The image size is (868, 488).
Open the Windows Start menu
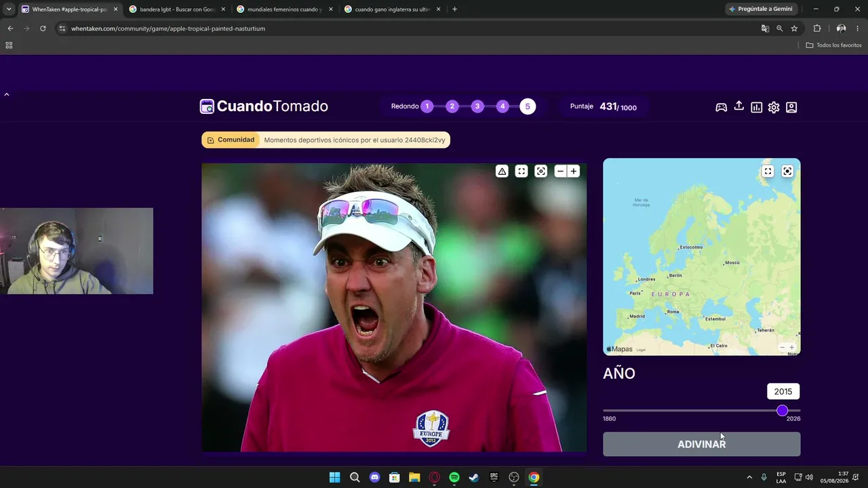[334, 477]
